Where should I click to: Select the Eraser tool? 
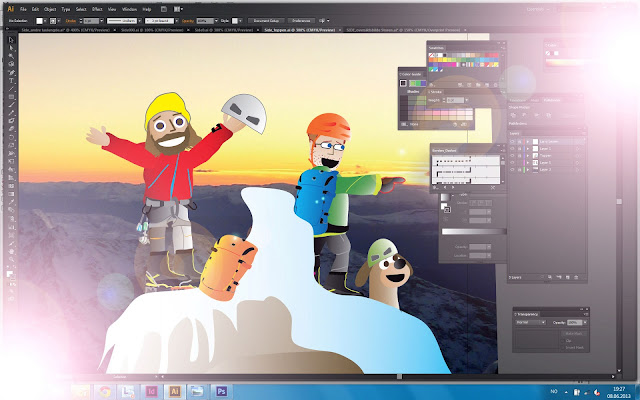point(11,129)
